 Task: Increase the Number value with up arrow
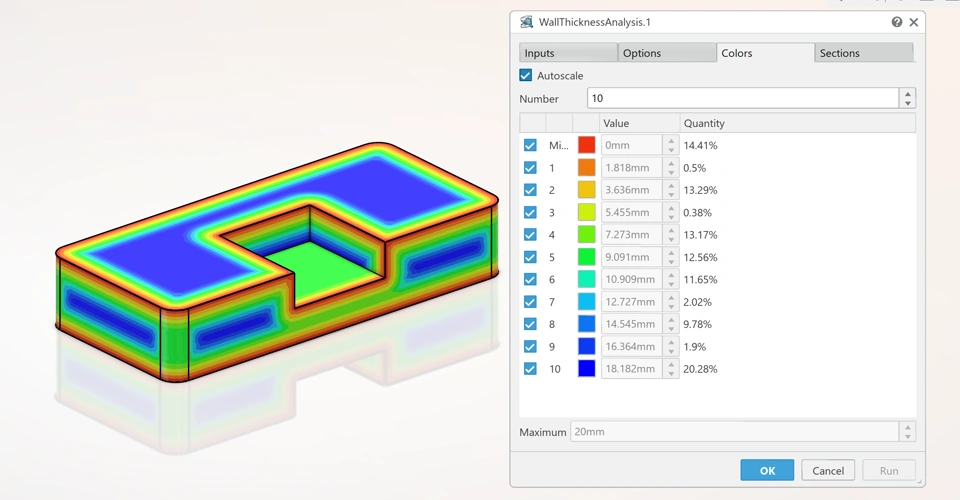tap(907, 93)
